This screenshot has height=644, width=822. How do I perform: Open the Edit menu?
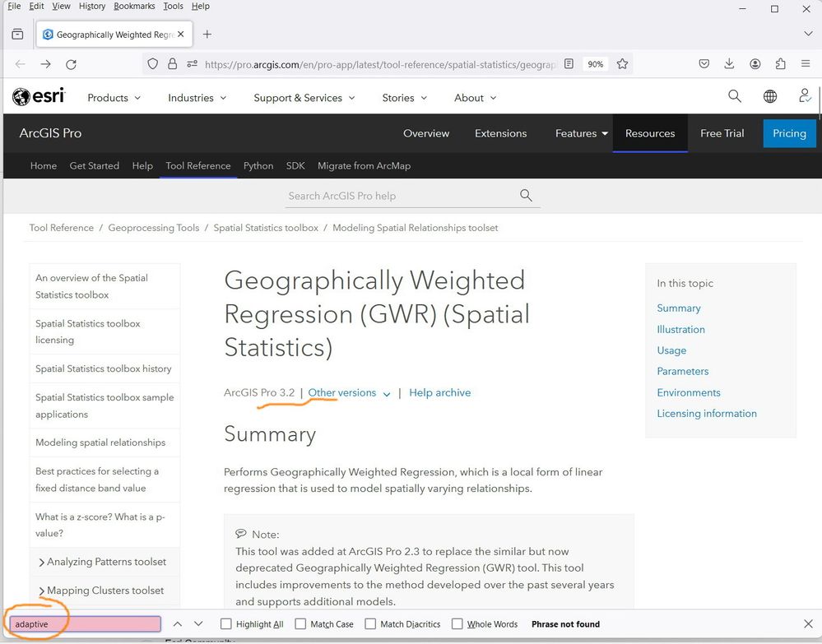36,7
